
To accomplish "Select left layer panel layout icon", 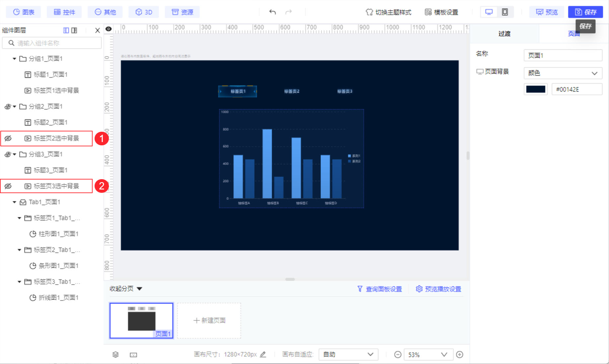I will [66, 30].
